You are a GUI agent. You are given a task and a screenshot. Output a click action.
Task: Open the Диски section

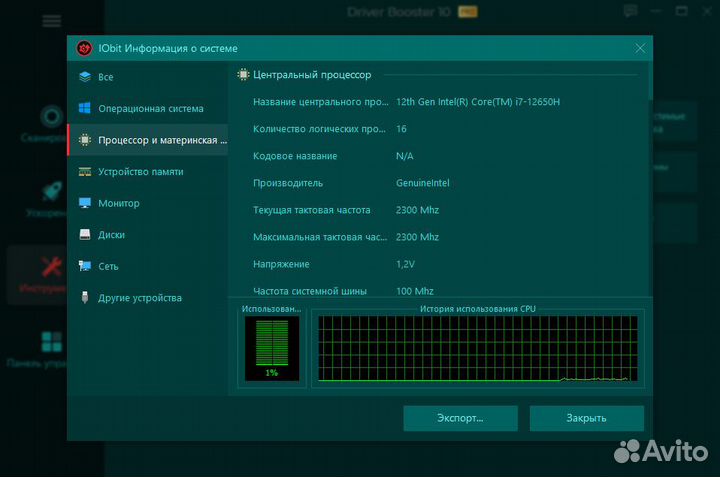(148, 235)
